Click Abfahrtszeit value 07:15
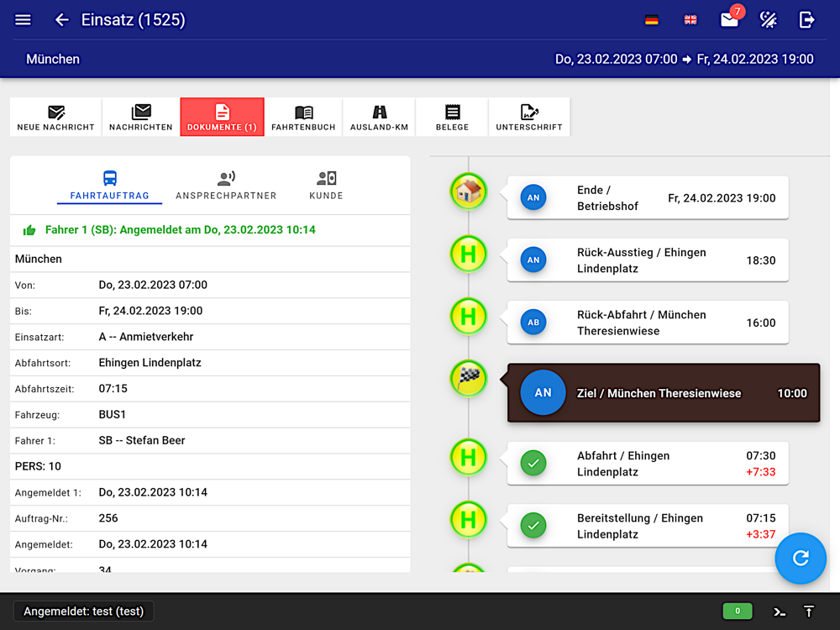 113,388
